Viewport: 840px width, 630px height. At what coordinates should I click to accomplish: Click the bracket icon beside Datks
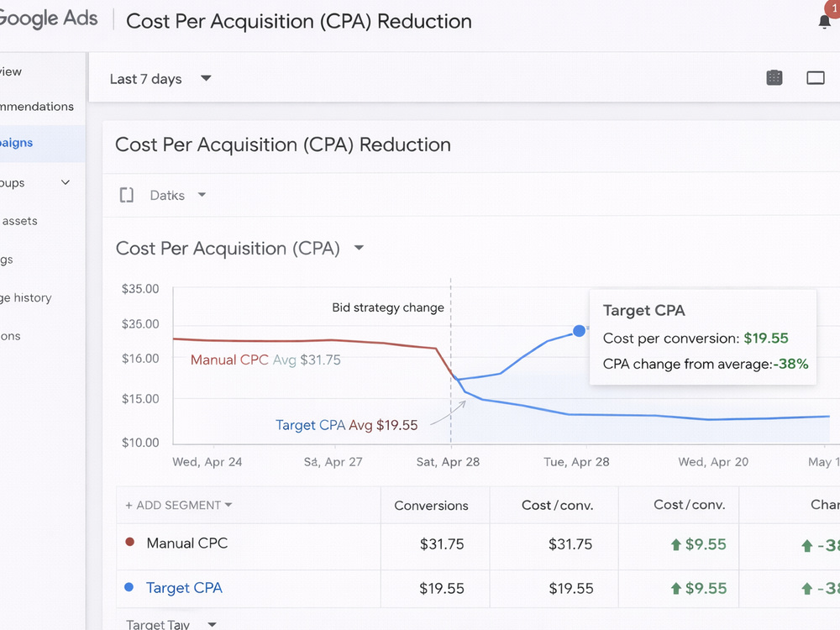(x=127, y=195)
